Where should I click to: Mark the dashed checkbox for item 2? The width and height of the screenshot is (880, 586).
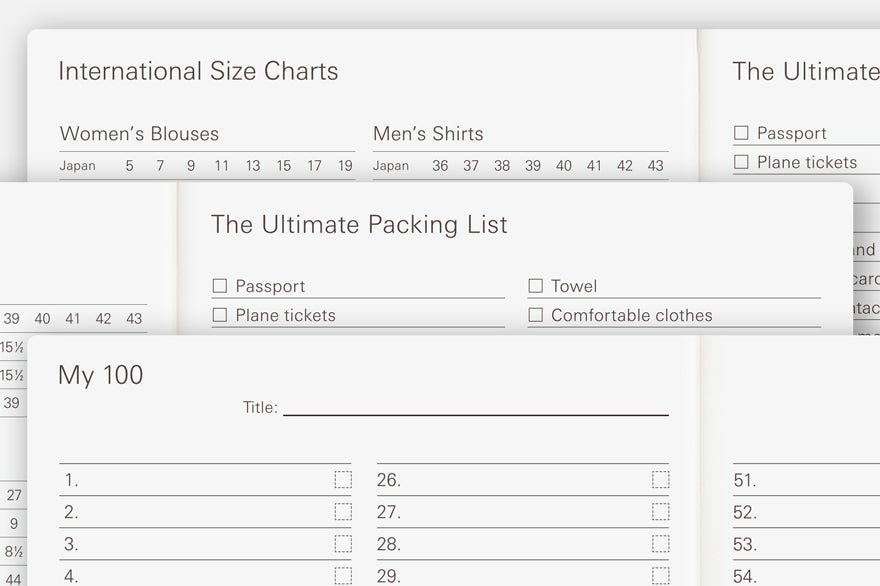(x=343, y=512)
